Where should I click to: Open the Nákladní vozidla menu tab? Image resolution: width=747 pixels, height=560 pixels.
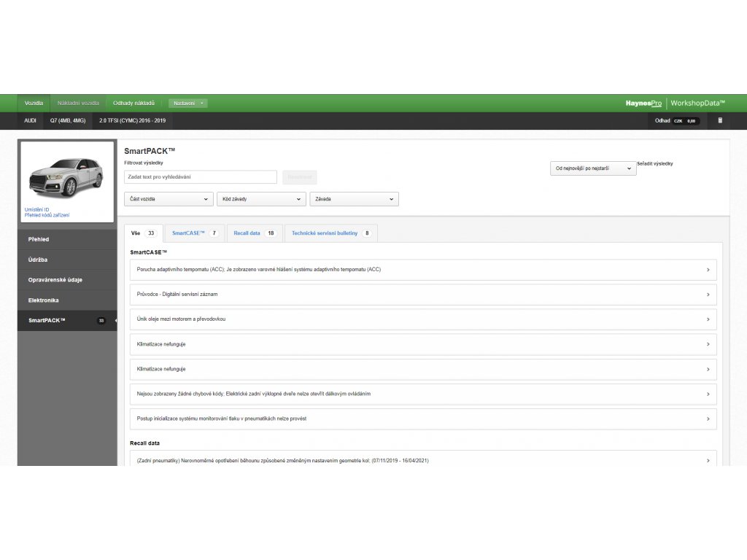tap(78, 103)
